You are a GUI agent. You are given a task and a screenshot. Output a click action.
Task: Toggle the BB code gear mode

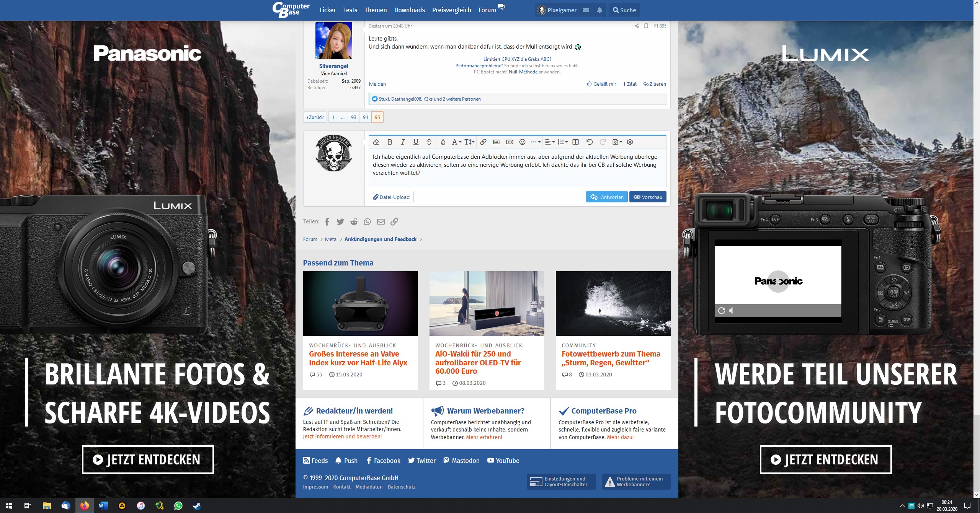click(630, 142)
